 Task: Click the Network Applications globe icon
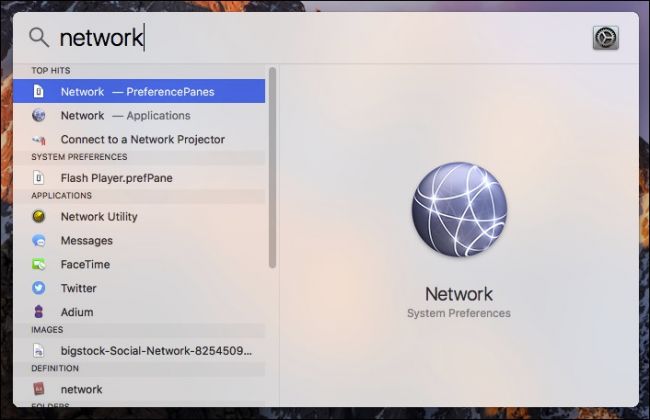coord(39,115)
